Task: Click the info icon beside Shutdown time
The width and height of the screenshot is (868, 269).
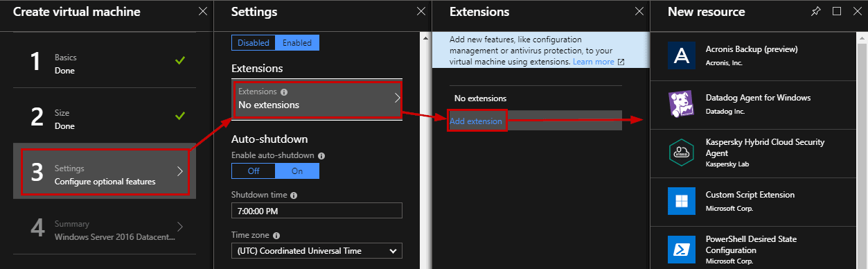Action: tap(294, 196)
